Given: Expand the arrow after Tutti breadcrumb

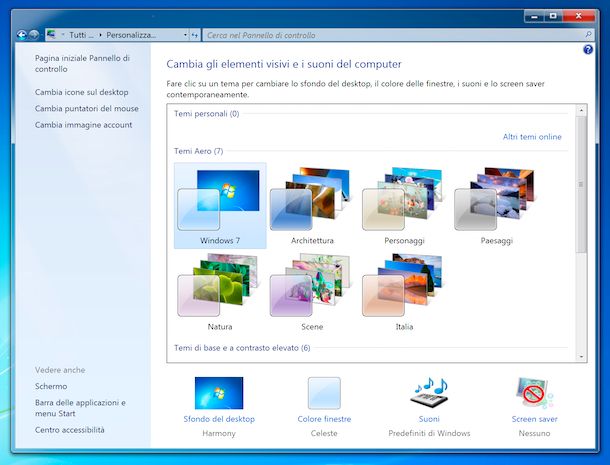Looking at the screenshot, I should [x=100, y=35].
